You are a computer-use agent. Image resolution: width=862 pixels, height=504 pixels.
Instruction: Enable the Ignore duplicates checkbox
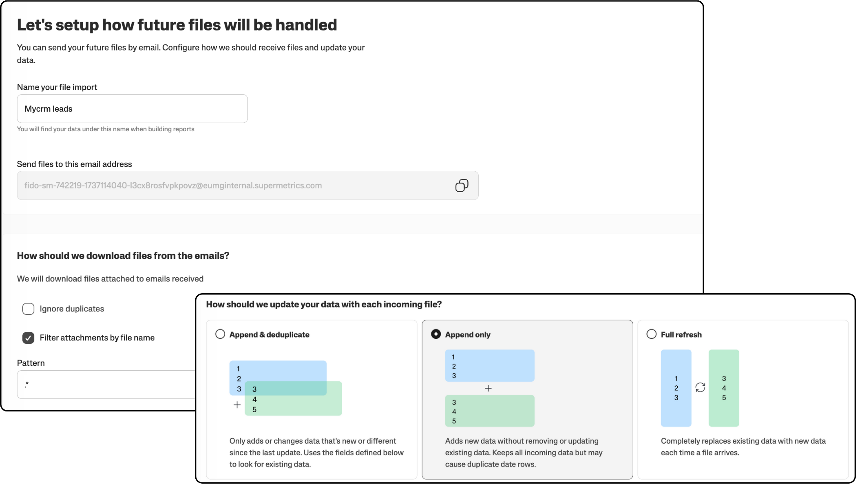pyautogui.click(x=28, y=309)
